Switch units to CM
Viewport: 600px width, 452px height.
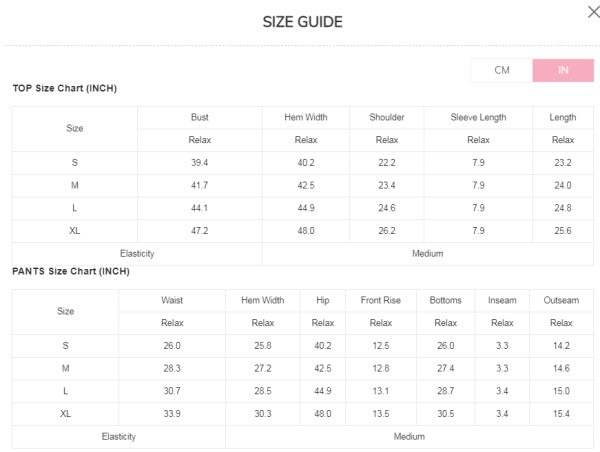(502, 70)
